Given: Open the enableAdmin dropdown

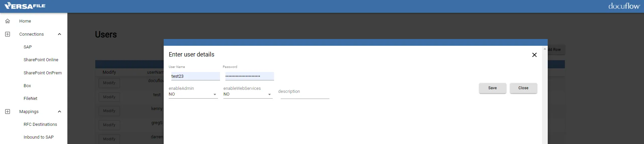Looking at the screenshot, I should 193,95.
